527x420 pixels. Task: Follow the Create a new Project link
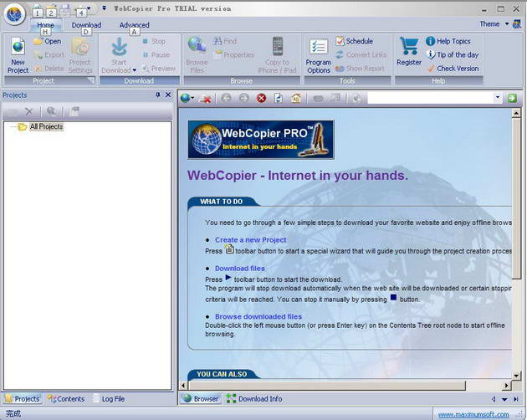(251, 240)
